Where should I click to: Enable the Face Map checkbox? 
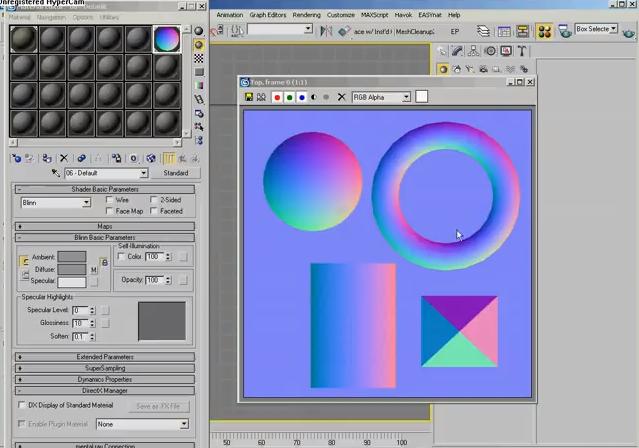109,211
